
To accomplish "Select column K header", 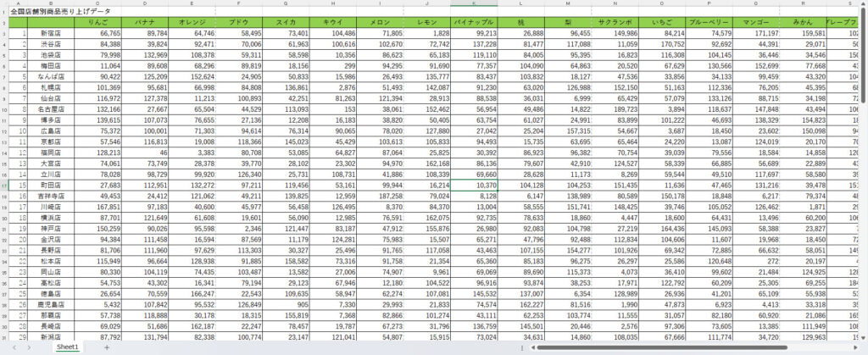I will [474, 3].
